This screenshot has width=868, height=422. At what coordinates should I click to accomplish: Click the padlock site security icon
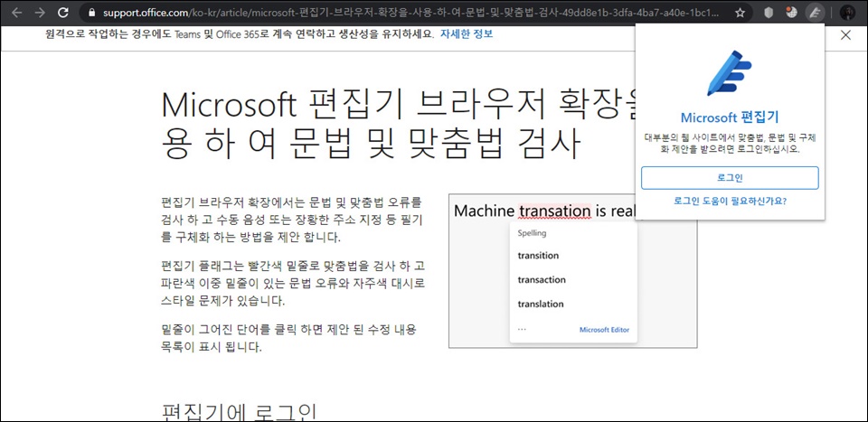click(92, 13)
